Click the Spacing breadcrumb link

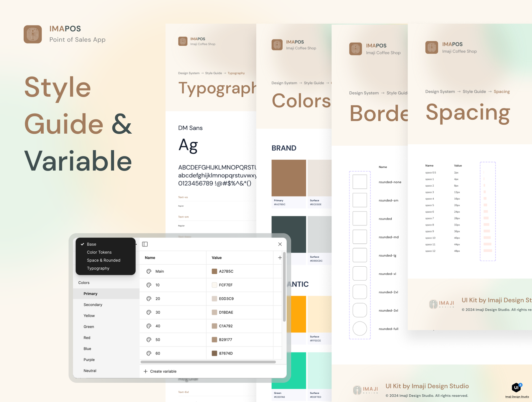[501, 92]
